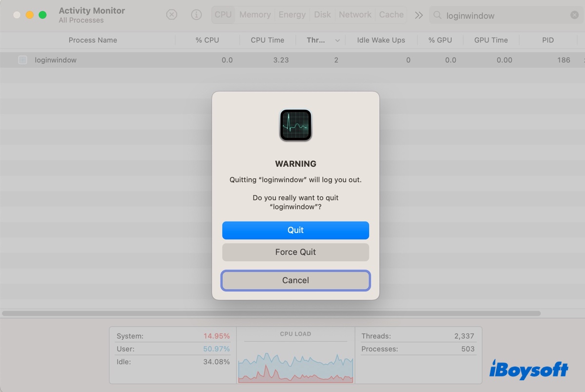The image size is (585, 392).
Task: Clear the loginwindow search text
Action: pyautogui.click(x=574, y=15)
